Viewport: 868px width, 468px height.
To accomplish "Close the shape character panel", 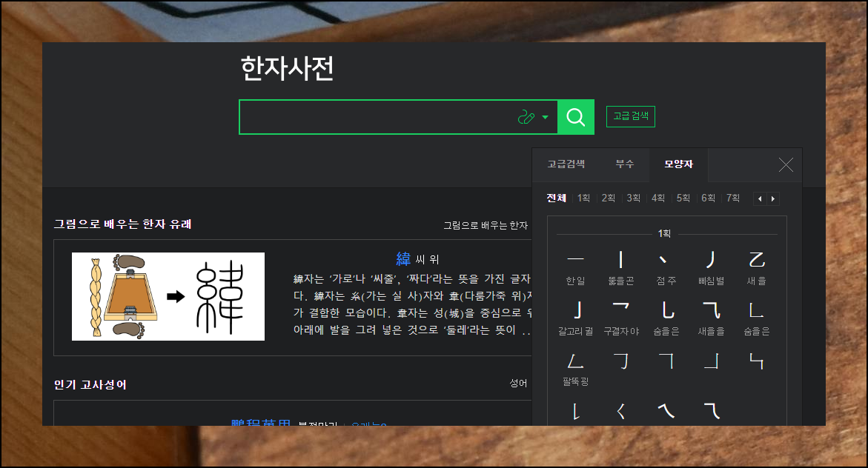I will [786, 165].
